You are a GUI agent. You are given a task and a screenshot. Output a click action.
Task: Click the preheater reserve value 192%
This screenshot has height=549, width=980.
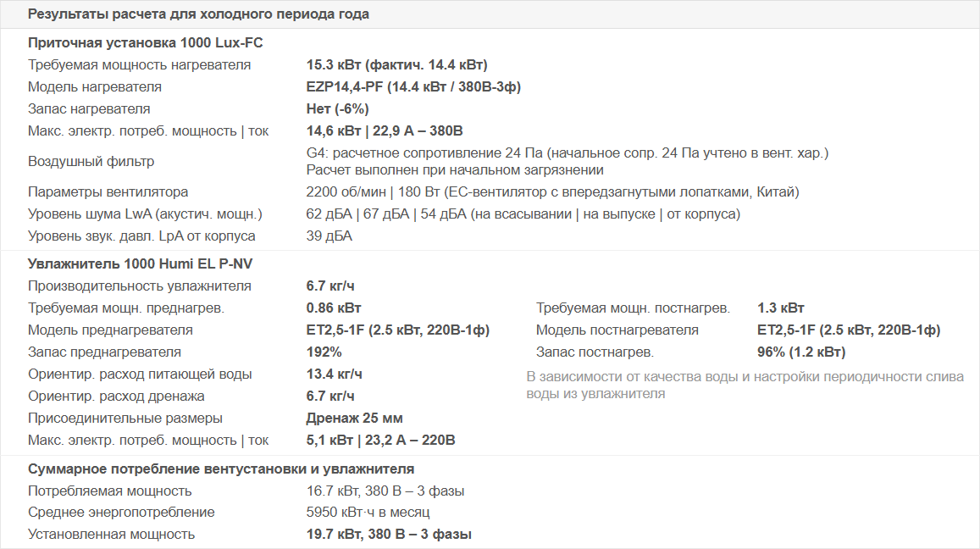click(x=324, y=352)
